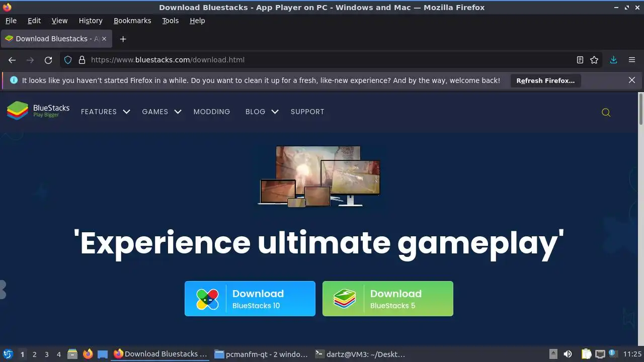Click the BlueStacks 10 logo icon in the download button
This screenshot has height=362, width=644.
coord(207,299)
